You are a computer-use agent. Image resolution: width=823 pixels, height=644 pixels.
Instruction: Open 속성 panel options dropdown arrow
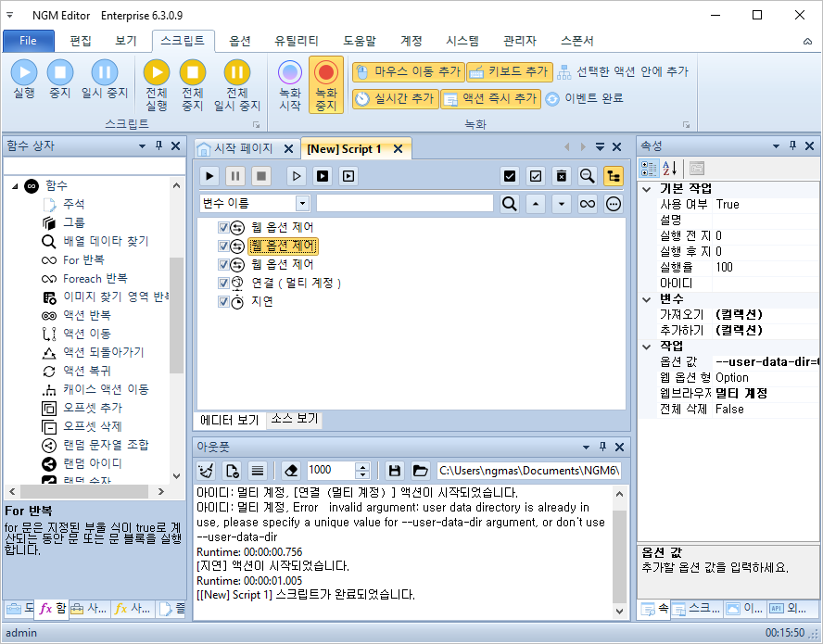[x=776, y=146]
